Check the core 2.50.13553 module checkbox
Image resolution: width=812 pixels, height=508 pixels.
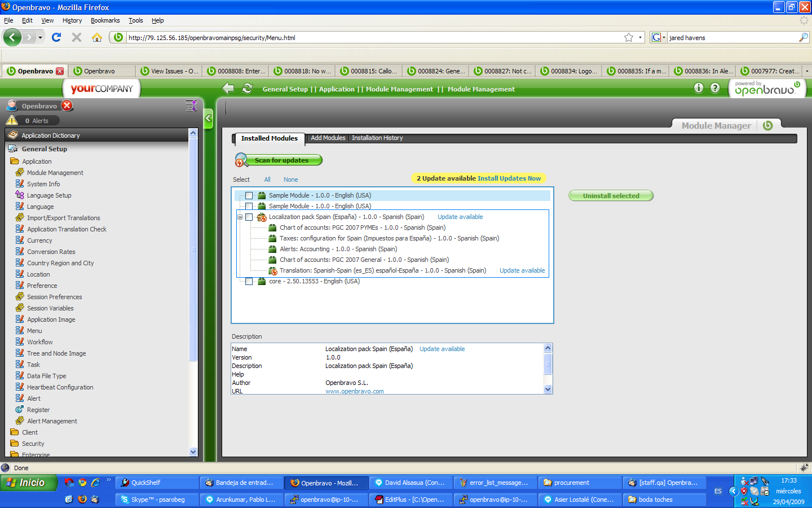click(249, 282)
